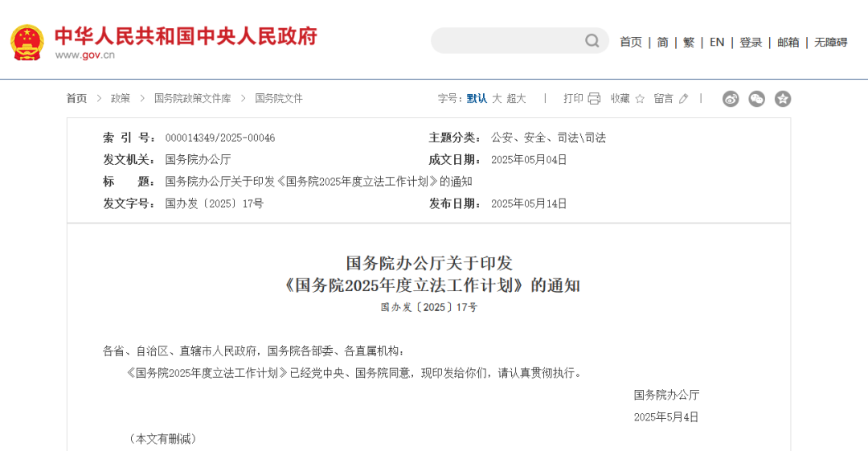Click the 索引号 field label
Image resolution: width=868 pixels, height=451 pixels.
[x=129, y=138]
